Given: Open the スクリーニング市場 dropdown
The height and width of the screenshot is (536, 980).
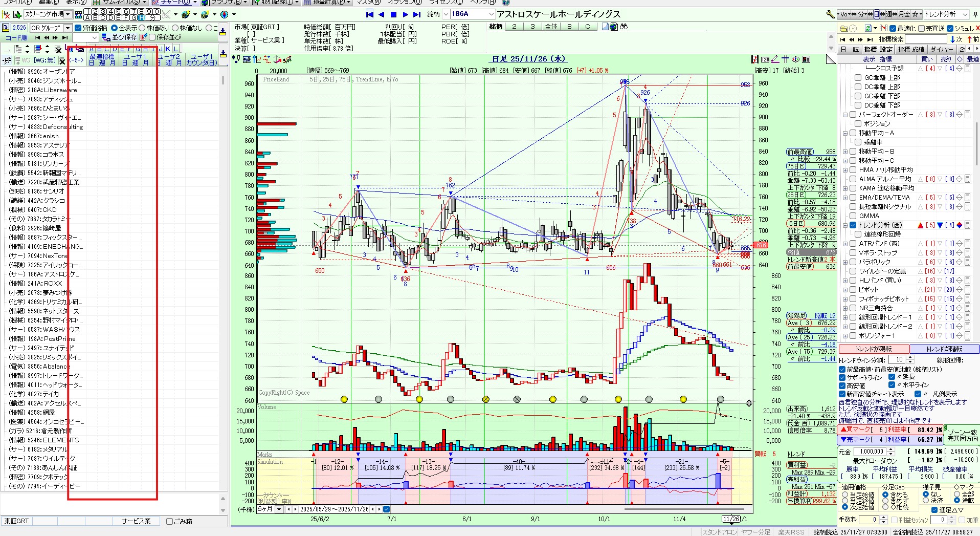Looking at the screenshot, I should [x=68, y=14].
